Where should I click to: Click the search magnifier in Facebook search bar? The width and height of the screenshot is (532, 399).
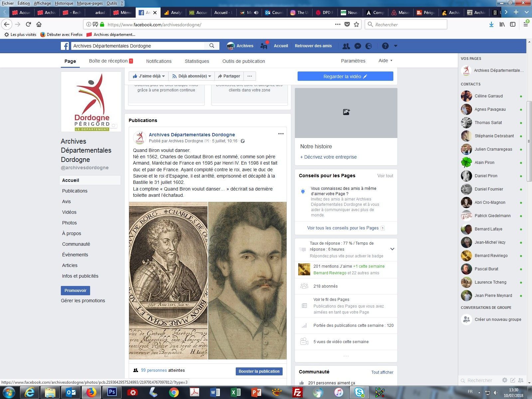[212, 46]
